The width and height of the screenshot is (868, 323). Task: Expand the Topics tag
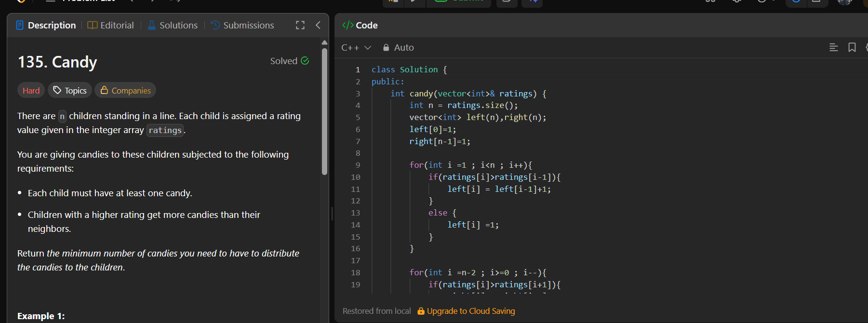pyautogui.click(x=70, y=91)
